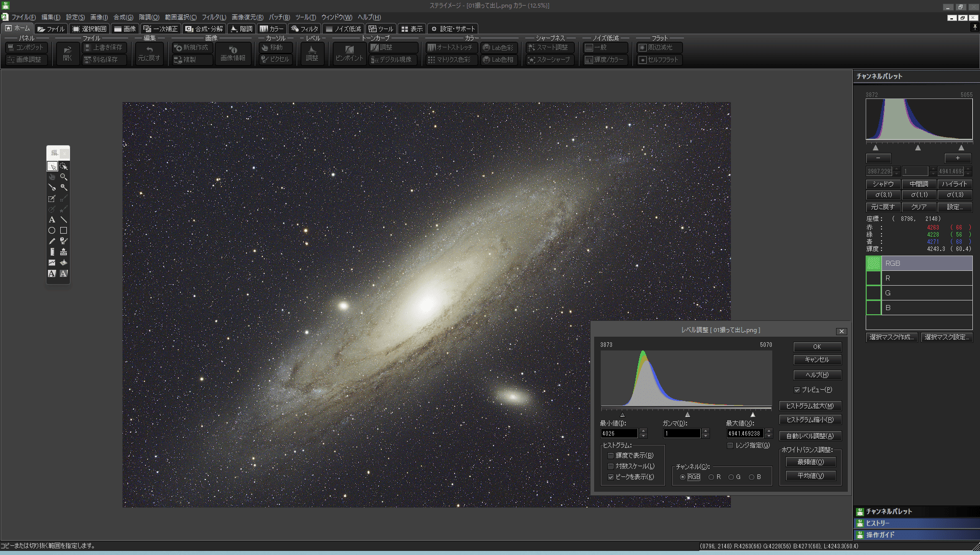Switch to the ノイズ低減 ribbon tab

pyautogui.click(x=344, y=29)
